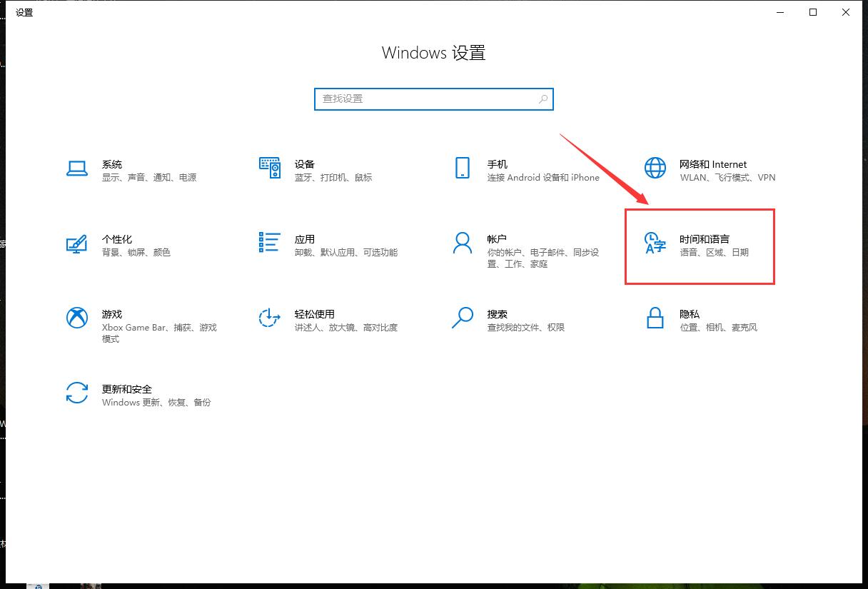Select the 游戏 category title

112,314
